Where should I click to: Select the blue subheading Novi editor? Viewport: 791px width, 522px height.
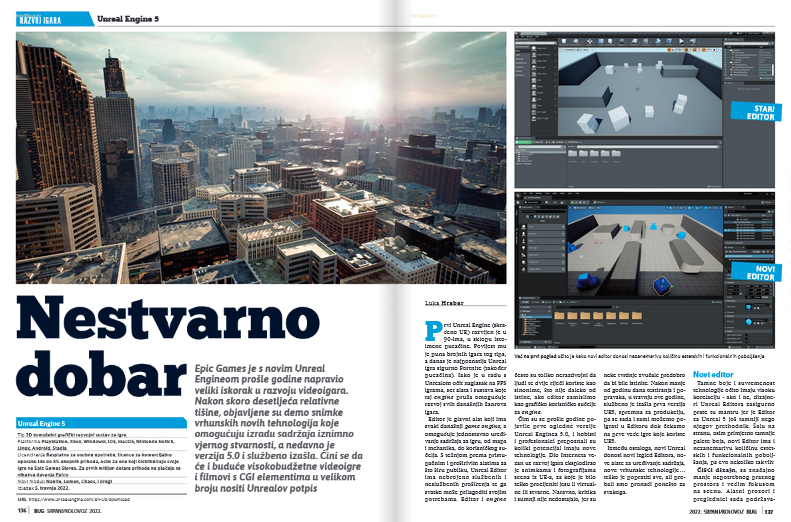tap(713, 374)
